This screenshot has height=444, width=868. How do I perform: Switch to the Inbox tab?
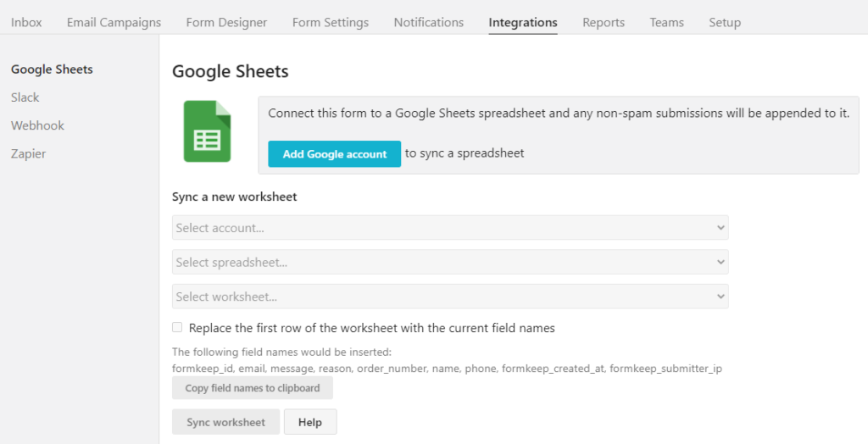tap(26, 22)
